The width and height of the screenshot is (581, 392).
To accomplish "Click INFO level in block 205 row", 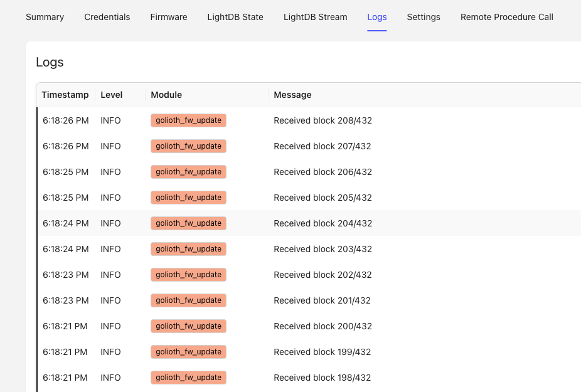I will 110,198.
